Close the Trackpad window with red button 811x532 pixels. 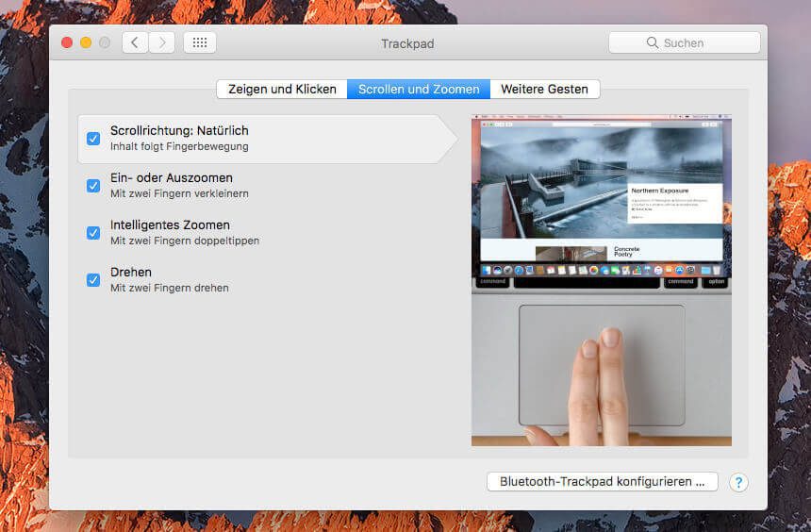click(67, 42)
